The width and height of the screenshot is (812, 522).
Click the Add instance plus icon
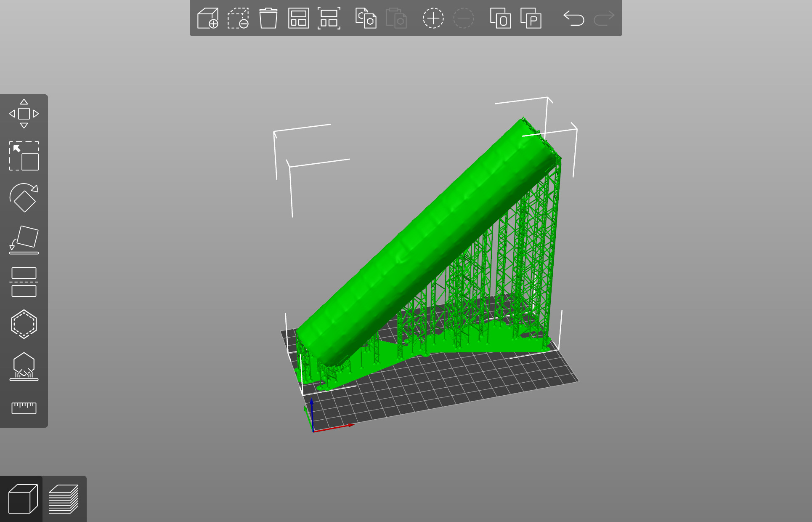[433, 18]
